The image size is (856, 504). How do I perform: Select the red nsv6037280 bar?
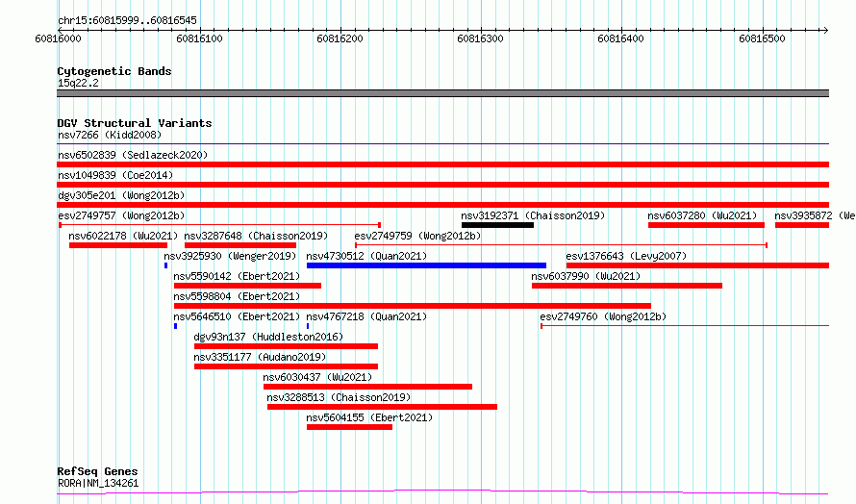(x=706, y=225)
